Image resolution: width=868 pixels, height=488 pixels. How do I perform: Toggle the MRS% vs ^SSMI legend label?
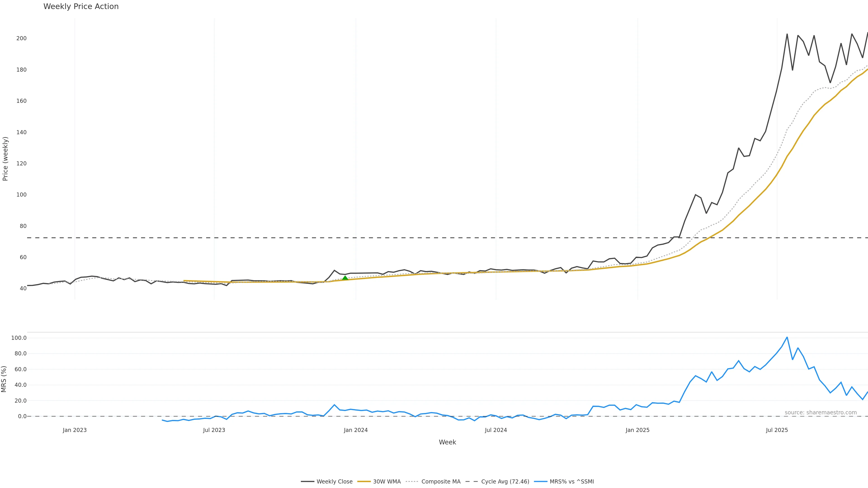[x=571, y=482]
